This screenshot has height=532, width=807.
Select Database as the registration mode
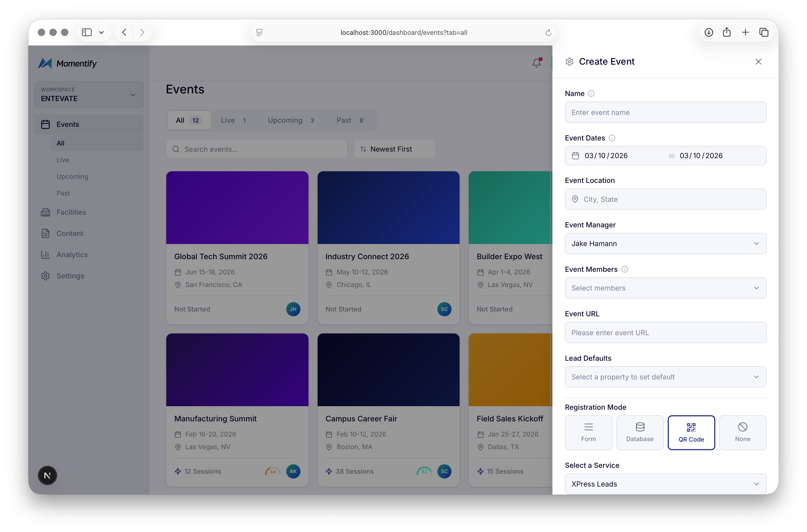(x=640, y=432)
